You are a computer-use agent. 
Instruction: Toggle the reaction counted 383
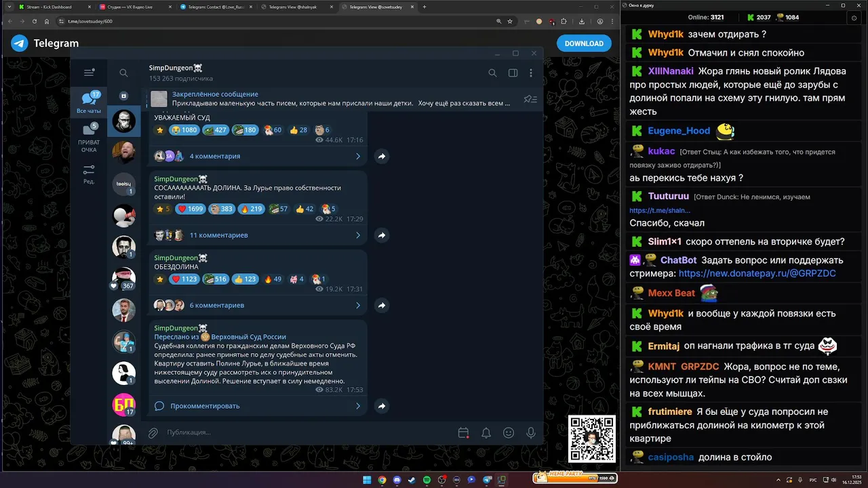(221, 209)
